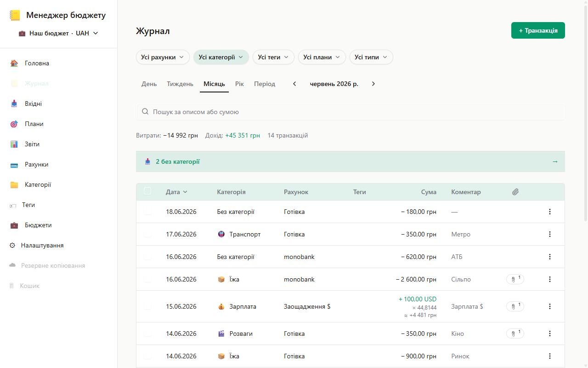The height and width of the screenshot is (368, 588).
Task: Focus the search by description field
Action: pos(351,112)
